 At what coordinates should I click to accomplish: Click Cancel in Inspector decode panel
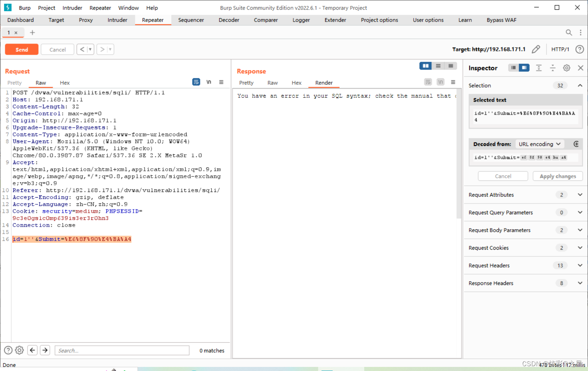pyautogui.click(x=503, y=176)
